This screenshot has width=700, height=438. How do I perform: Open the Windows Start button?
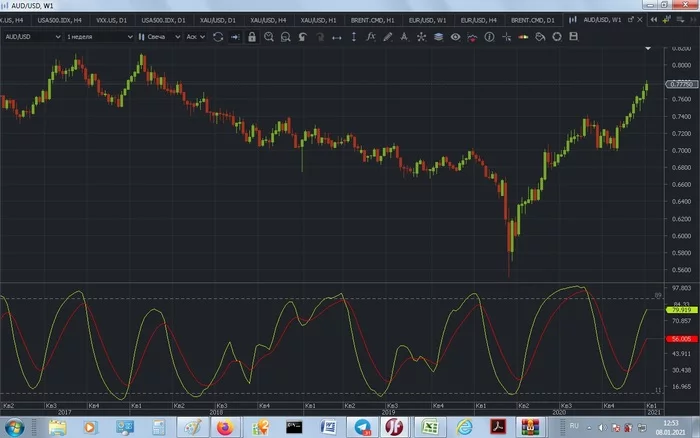pos(14,427)
